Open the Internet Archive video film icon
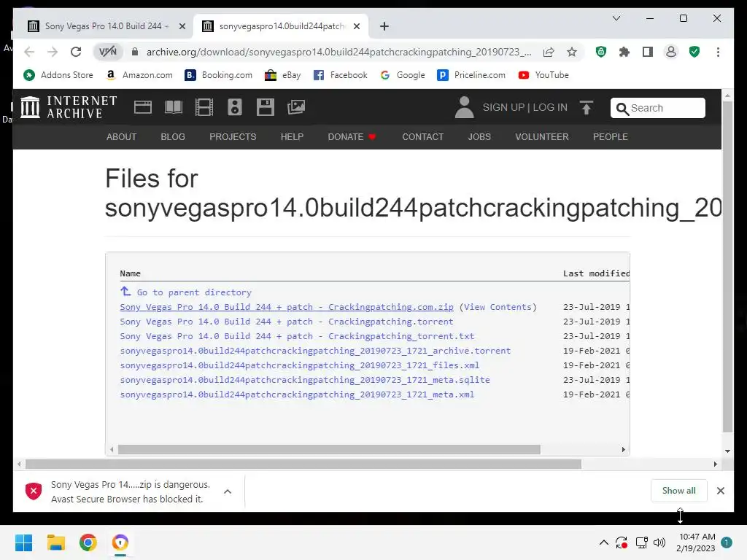 coord(204,107)
